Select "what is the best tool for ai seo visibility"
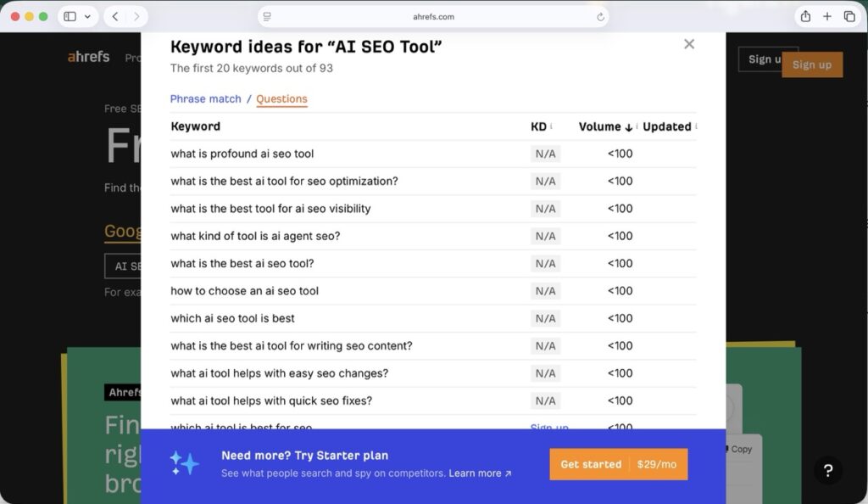 click(270, 209)
